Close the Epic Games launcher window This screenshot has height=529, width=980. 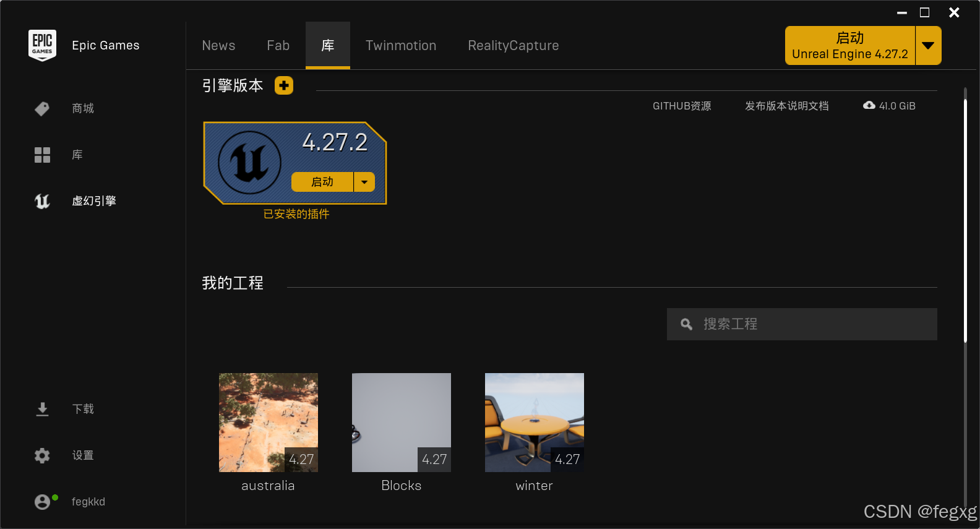click(954, 12)
